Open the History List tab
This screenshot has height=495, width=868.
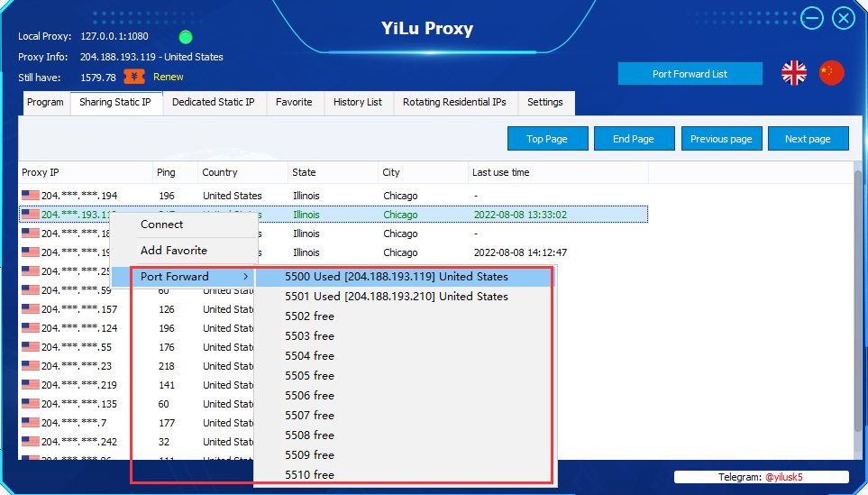pos(358,103)
